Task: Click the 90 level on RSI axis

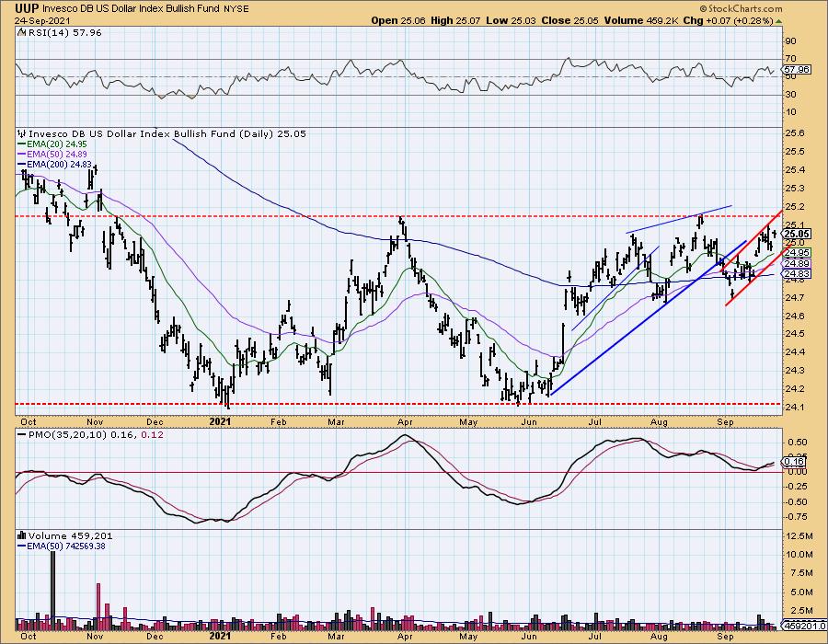Action: (791, 41)
